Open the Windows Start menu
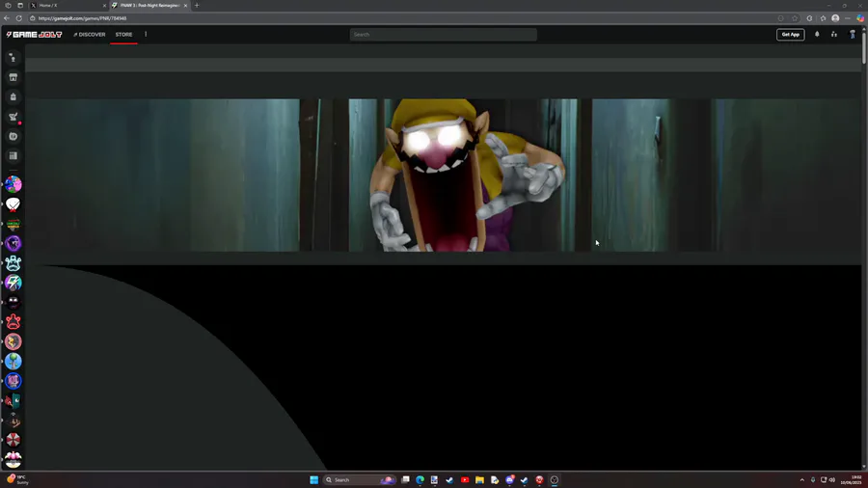The width and height of the screenshot is (868, 488). click(313, 479)
